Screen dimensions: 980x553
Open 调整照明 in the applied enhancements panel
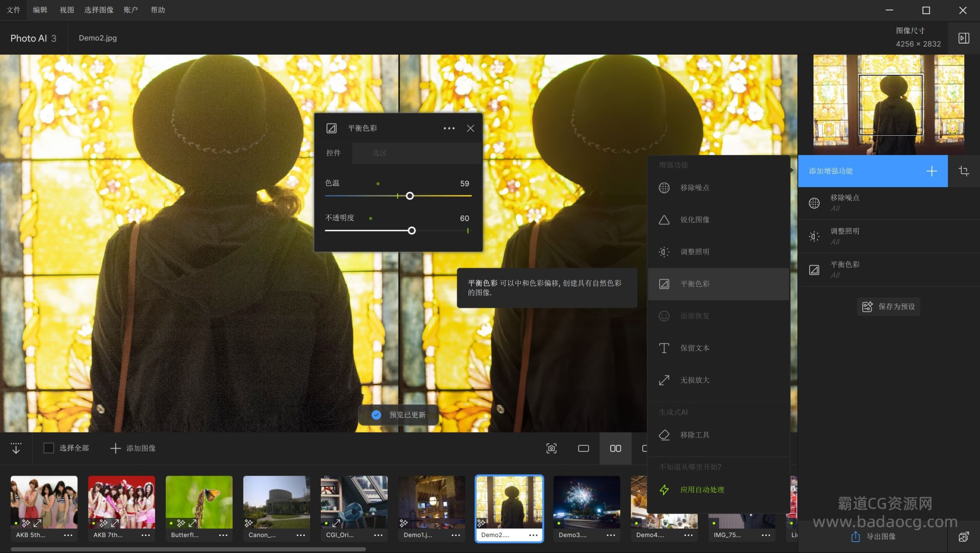point(889,236)
